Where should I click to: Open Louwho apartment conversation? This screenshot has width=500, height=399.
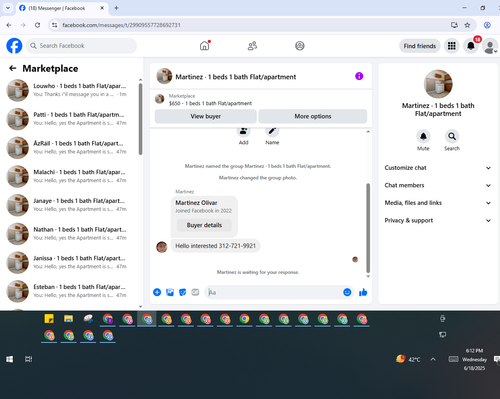pyautogui.click(x=68, y=90)
